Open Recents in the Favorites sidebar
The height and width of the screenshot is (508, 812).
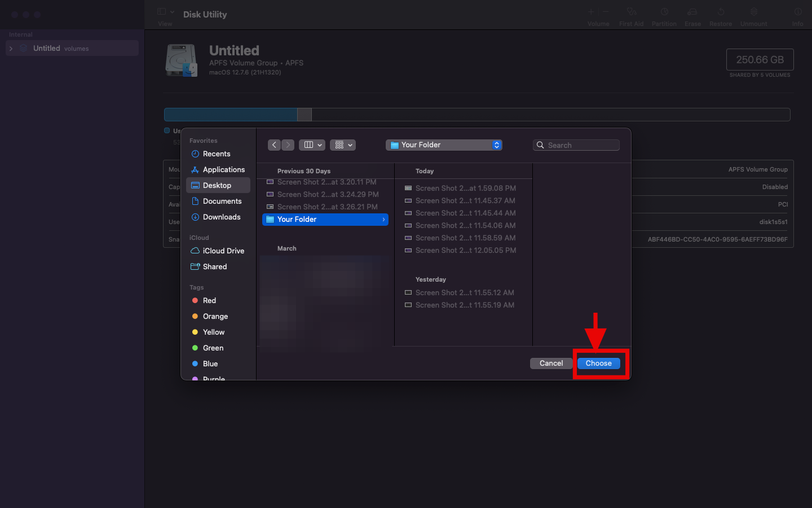pyautogui.click(x=217, y=154)
